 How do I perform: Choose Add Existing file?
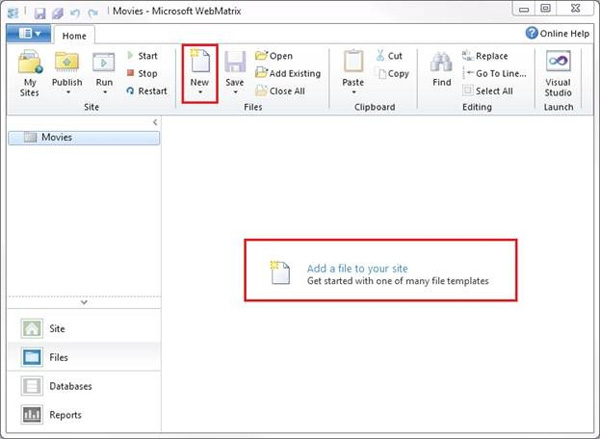(x=288, y=73)
